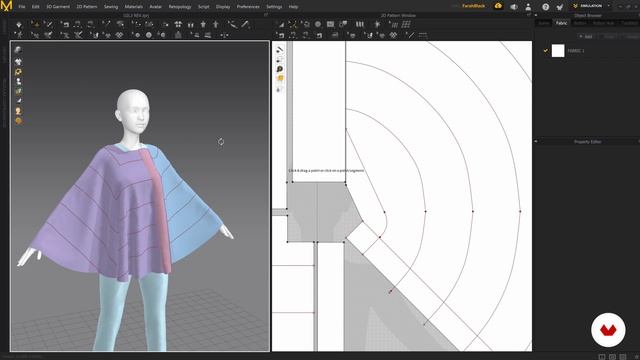Click the round pin icon in 3D toolbar second row
This screenshot has height=360, width=640.
[149, 35]
